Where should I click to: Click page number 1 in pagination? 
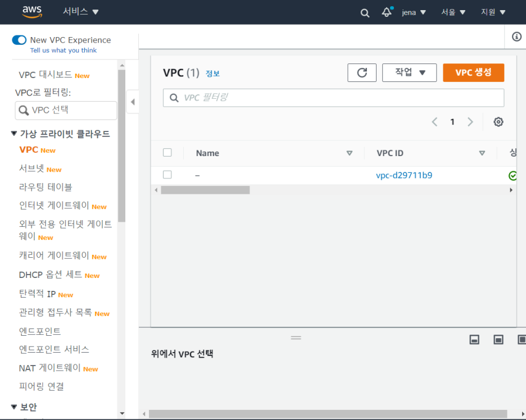pos(452,122)
